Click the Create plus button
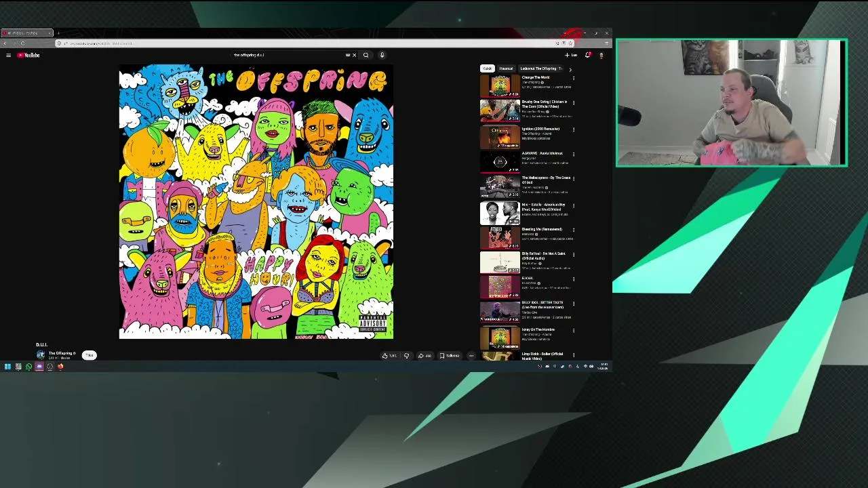 (571, 55)
